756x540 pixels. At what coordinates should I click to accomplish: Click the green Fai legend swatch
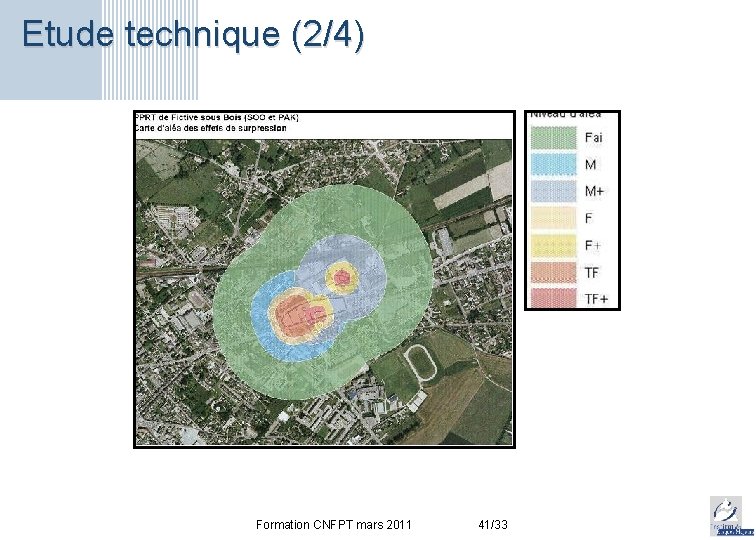tap(554, 137)
